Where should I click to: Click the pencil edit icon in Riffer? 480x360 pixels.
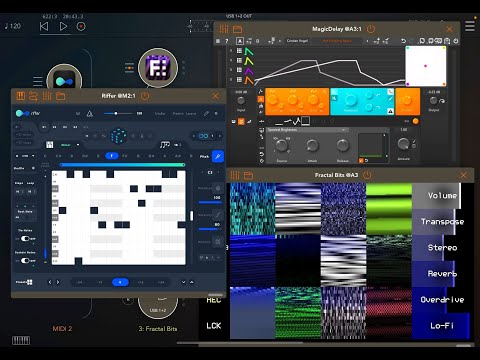coord(206,113)
